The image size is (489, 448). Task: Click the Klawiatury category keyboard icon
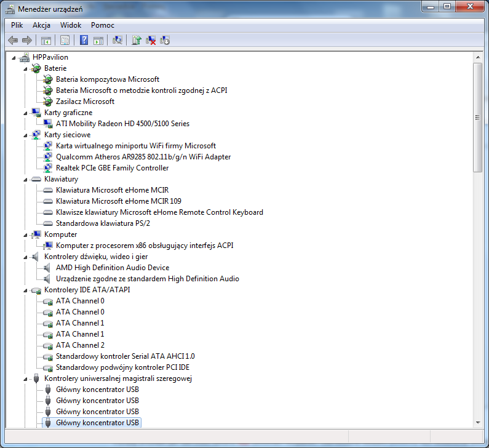click(x=36, y=179)
